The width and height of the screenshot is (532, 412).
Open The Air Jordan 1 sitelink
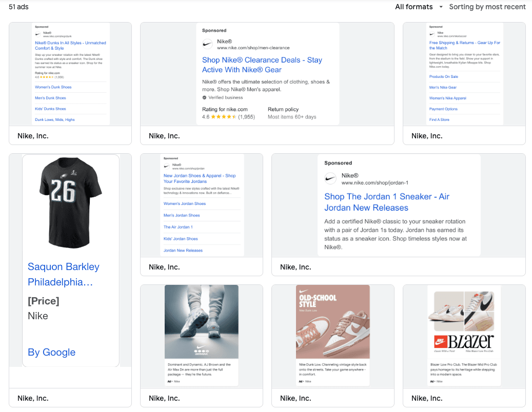click(178, 227)
